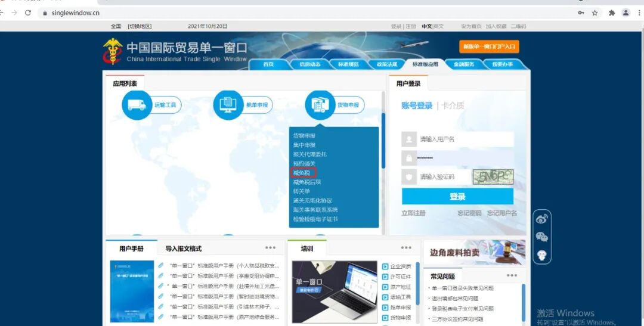Choose 通关无纸化协议 in the dropdown list

coord(312,201)
